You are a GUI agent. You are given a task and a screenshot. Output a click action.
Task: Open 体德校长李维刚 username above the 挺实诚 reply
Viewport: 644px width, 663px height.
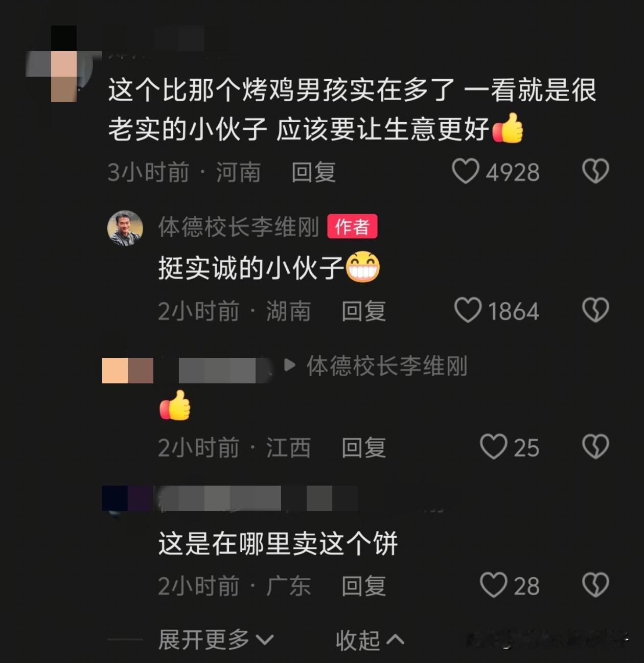pyautogui.click(x=239, y=227)
